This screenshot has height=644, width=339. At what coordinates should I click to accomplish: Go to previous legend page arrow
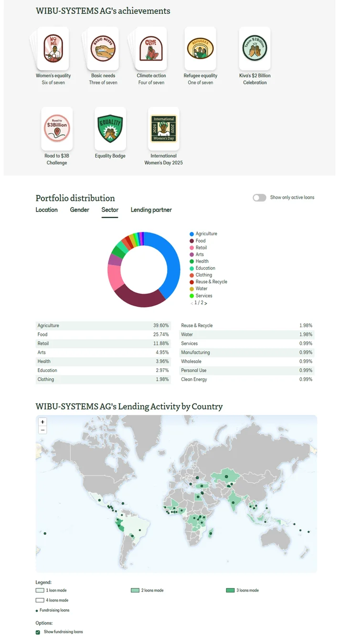point(191,303)
